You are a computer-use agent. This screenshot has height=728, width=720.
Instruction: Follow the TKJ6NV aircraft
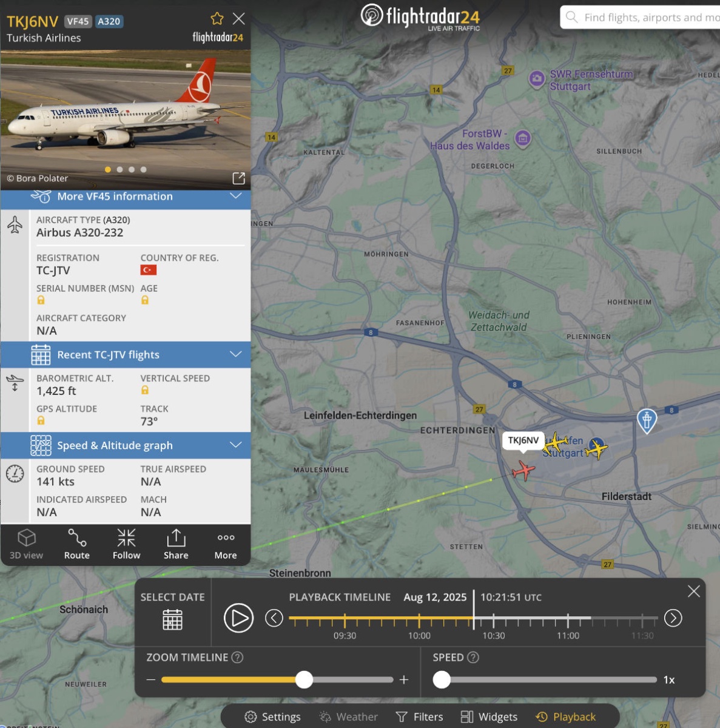click(126, 544)
